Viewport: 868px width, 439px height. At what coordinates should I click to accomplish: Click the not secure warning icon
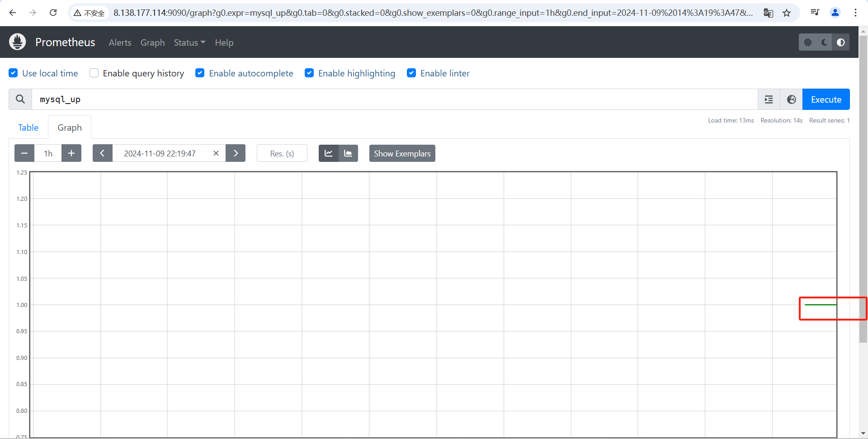pyautogui.click(x=77, y=13)
